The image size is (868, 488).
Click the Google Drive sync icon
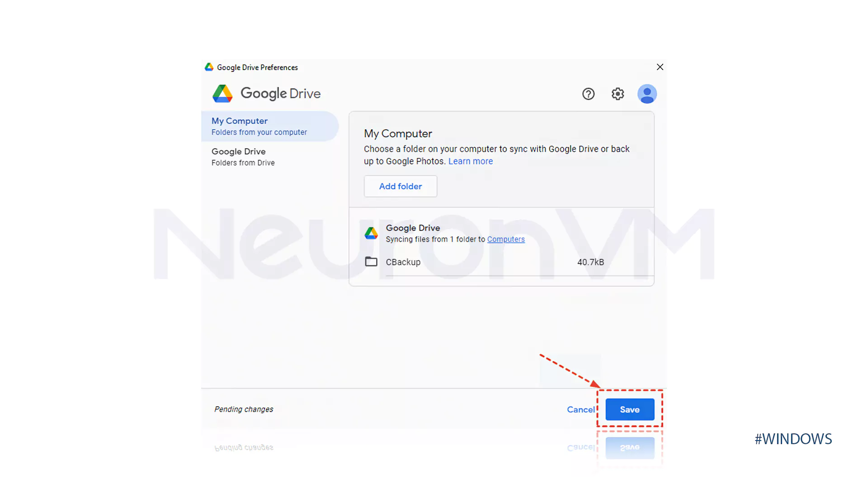371,232
